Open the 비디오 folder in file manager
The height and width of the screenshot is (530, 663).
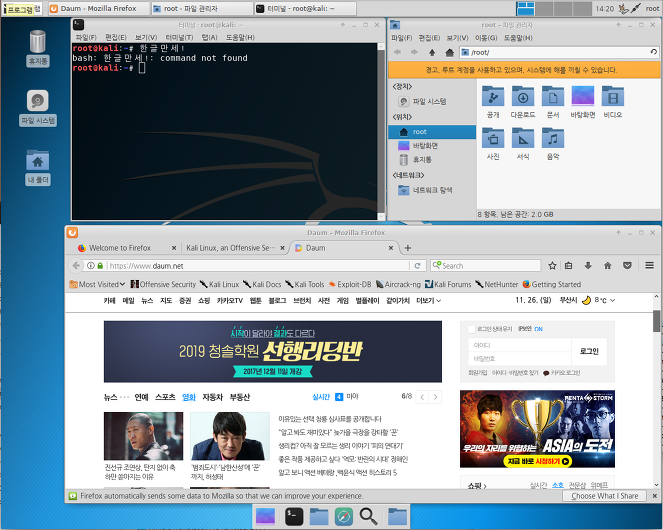coord(613,102)
